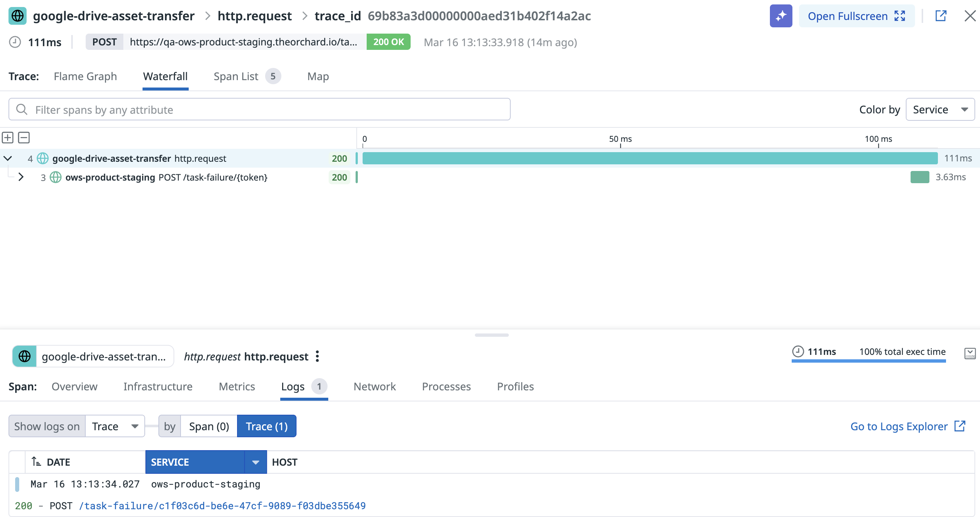Switch to the Flame Graph tab
Viewport: 980px width, 517px height.
[85, 76]
